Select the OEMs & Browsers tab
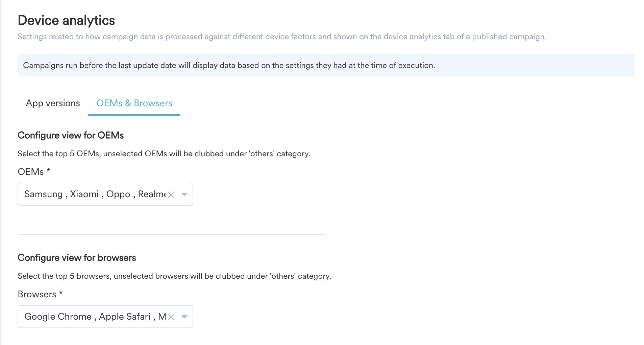The height and width of the screenshot is (345, 644). coord(134,103)
